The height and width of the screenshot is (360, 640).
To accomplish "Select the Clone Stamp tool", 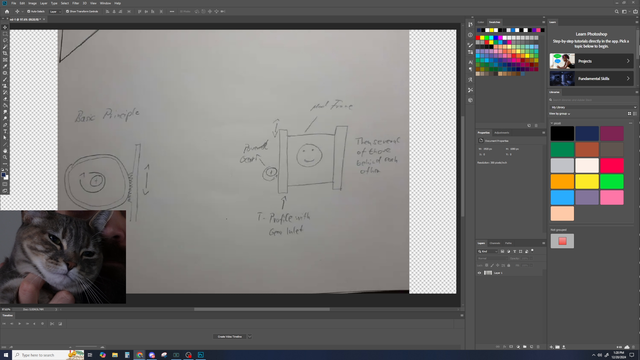I will click(5, 86).
